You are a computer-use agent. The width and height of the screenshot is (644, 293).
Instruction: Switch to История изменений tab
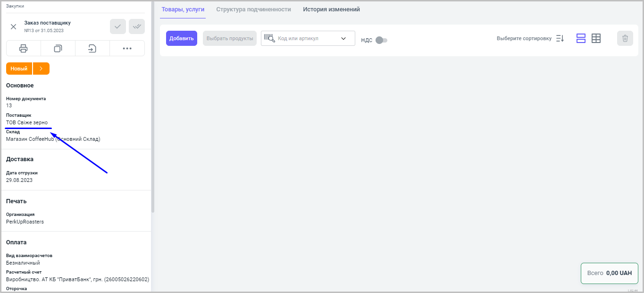click(331, 9)
